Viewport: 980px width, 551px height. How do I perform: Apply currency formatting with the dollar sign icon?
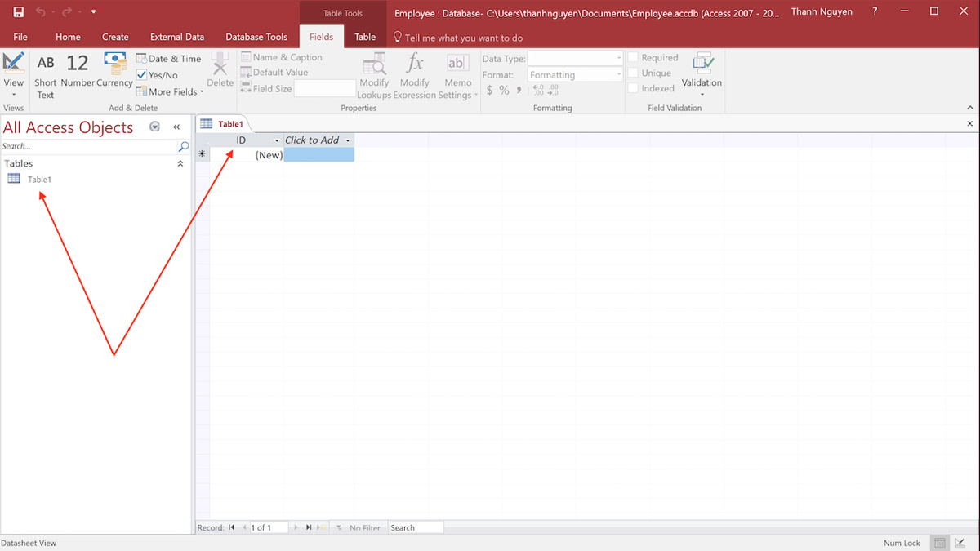tap(490, 90)
